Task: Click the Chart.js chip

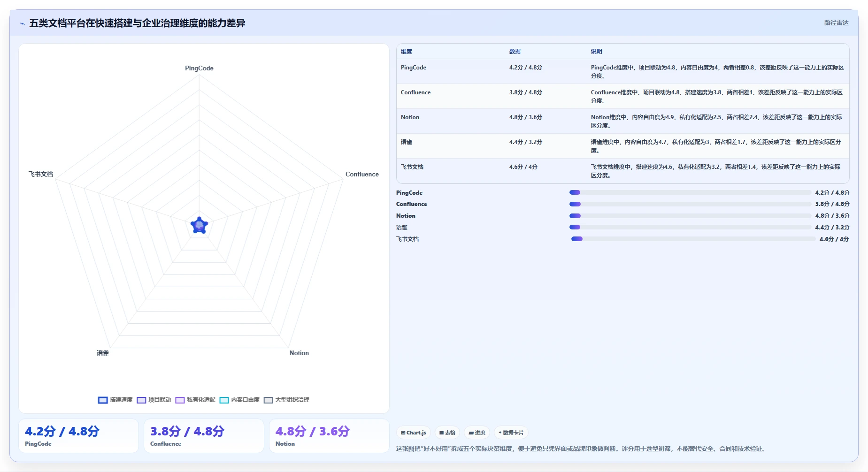Action: click(x=414, y=433)
